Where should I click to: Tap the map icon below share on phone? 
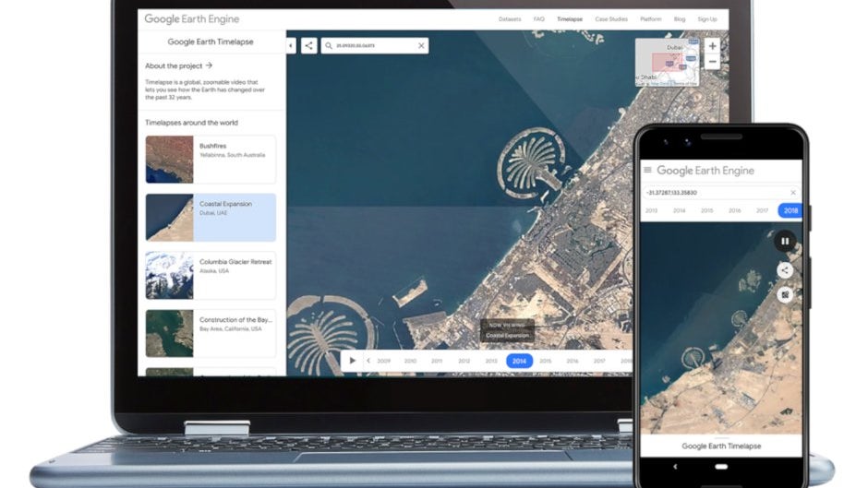[x=784, y=294]
